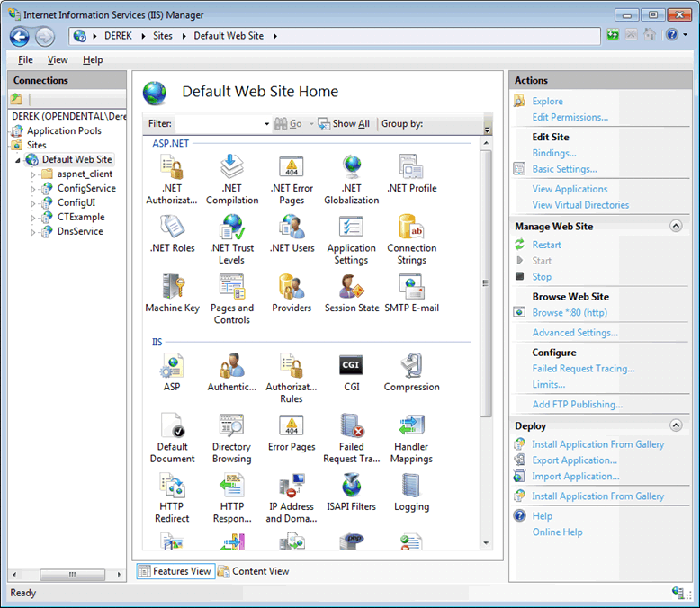Open Advanced Settings... link
Screen dimensions: 700x608
[575, 333]
